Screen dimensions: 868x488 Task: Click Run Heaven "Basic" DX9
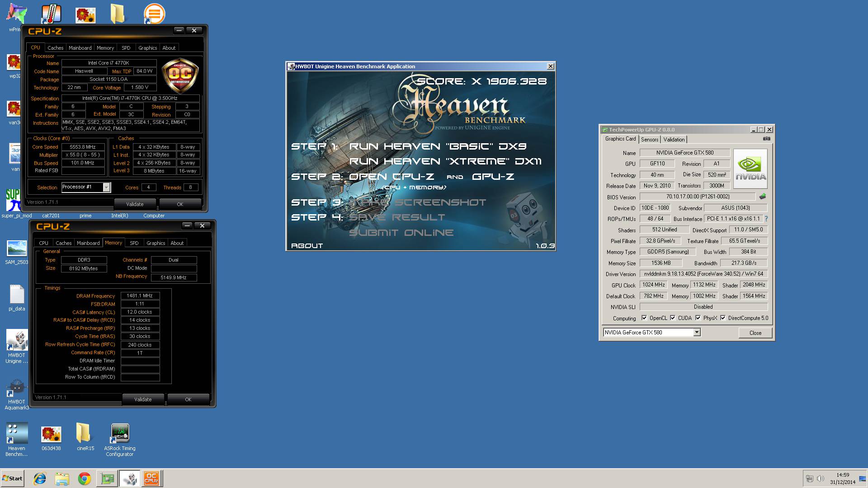coord(438,146)
